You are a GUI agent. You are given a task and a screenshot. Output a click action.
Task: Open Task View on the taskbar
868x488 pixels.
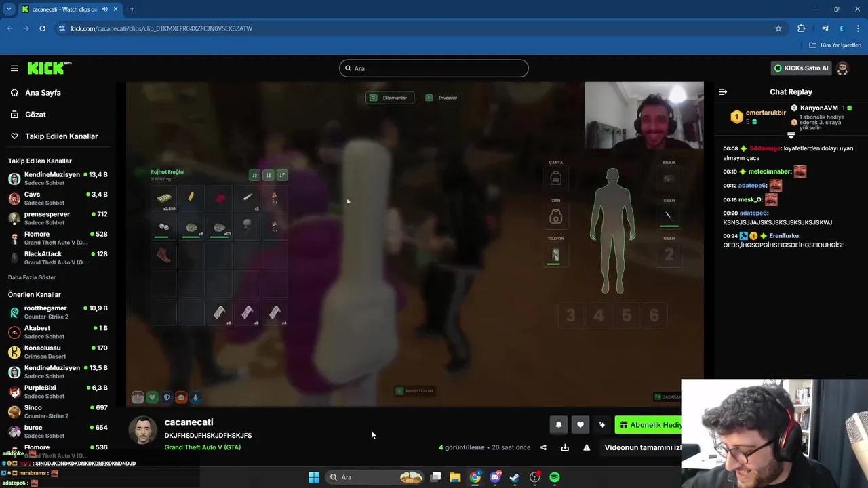pyautogui.click(x=436, y=477)
